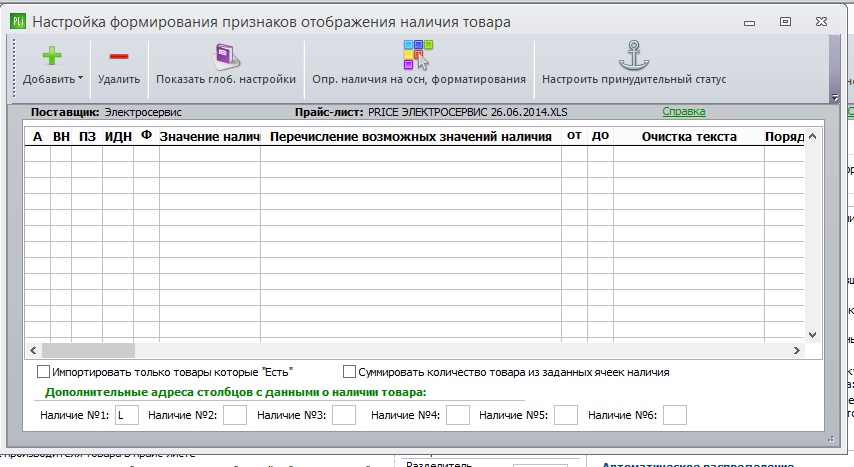Viewport: 854px width, 467px height.
Task: Click the PLi application icon in title bar
Action: click(18, 21)
